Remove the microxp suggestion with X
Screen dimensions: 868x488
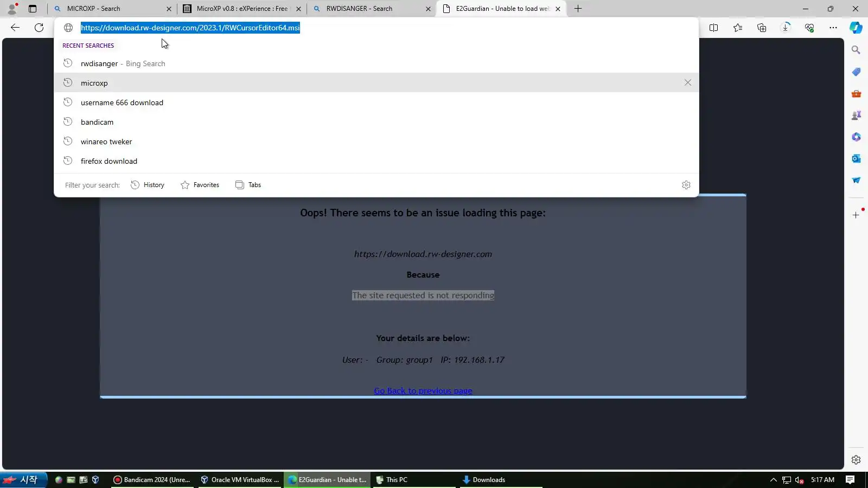[x=688, y=82]
